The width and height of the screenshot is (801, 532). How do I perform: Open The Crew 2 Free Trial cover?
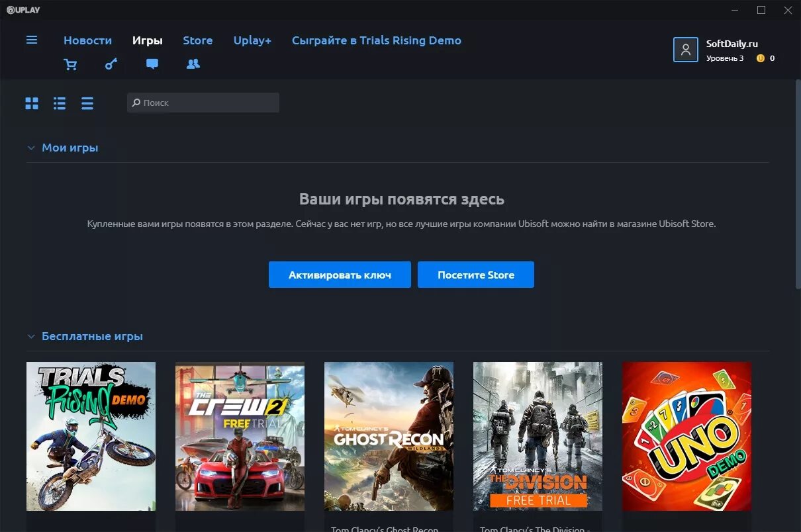click(x=240, y=436)
